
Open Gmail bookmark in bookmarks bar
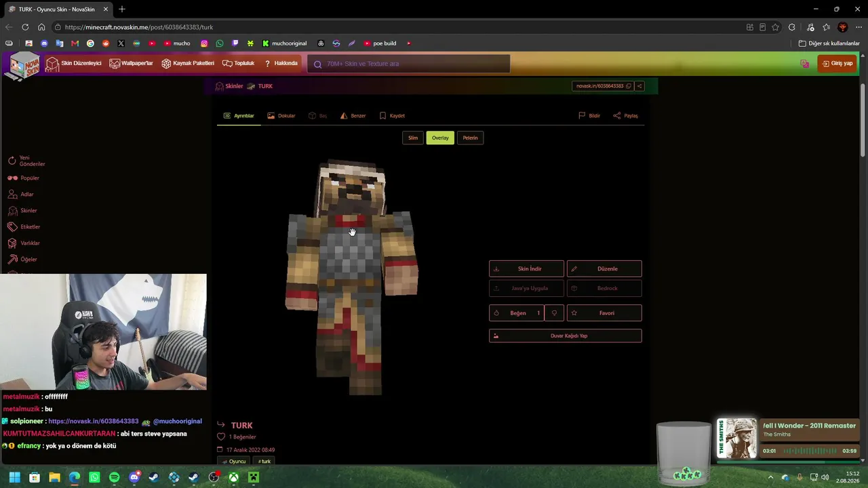pos(75,43)
